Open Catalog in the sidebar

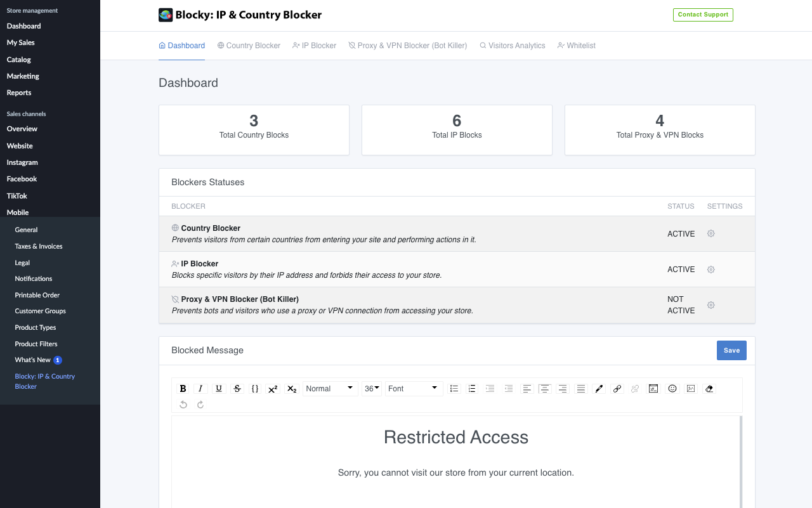(x=19, y=60)
